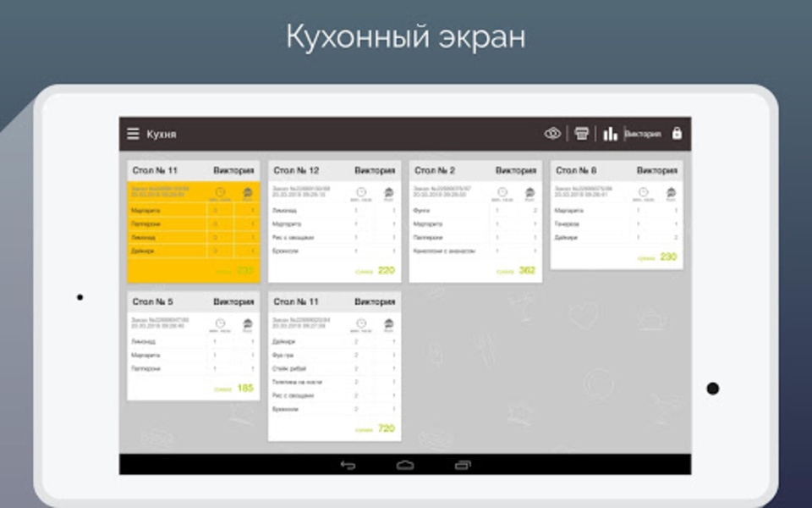
Task: Select Лимонад row in Стол № 12 card
Action: click(334, 211)
